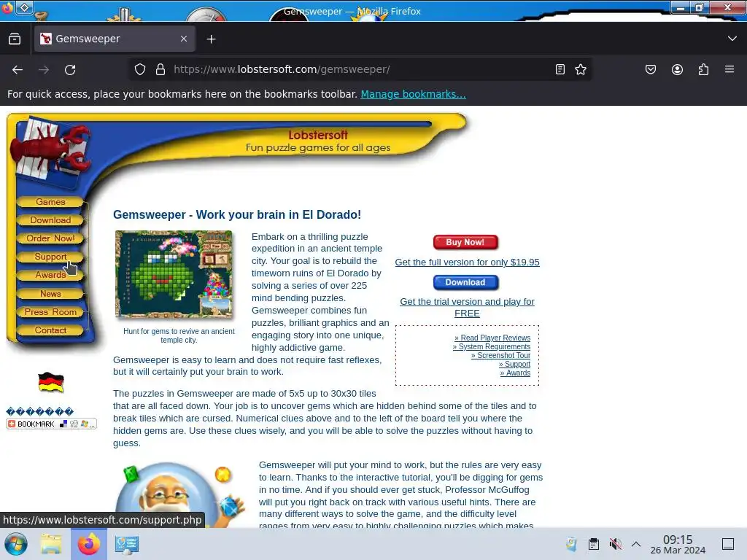Screen dimensions: 747x560
Task: Open the Contact menu item
Action: pos(50,330)
